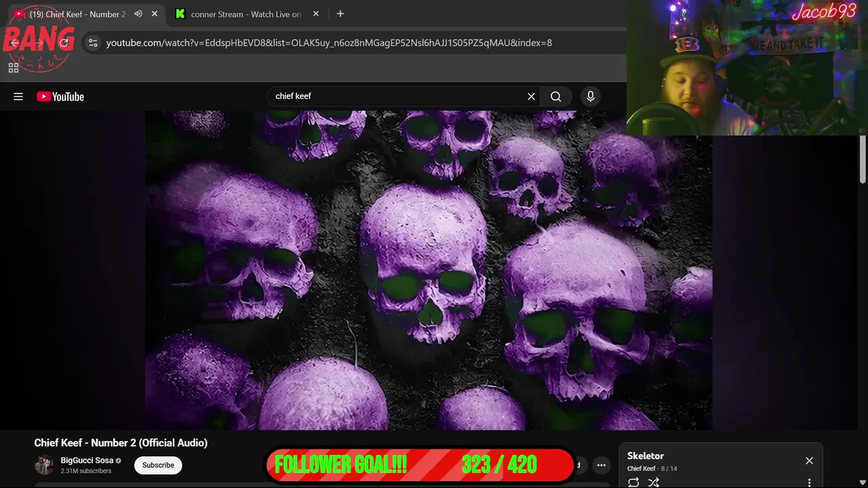Viewport: 868px width, 488px height.
Task: Clear the search box with the X
Action: [x=532, y=97]
